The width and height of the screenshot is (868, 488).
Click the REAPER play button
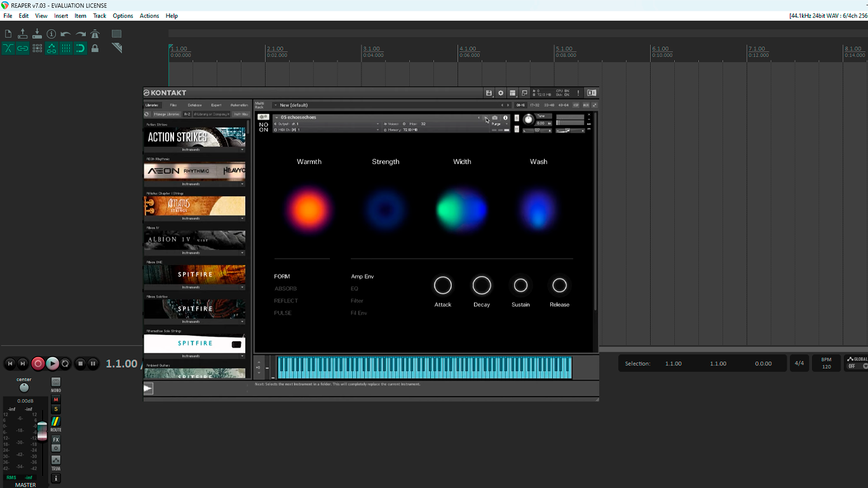(52, 363)
